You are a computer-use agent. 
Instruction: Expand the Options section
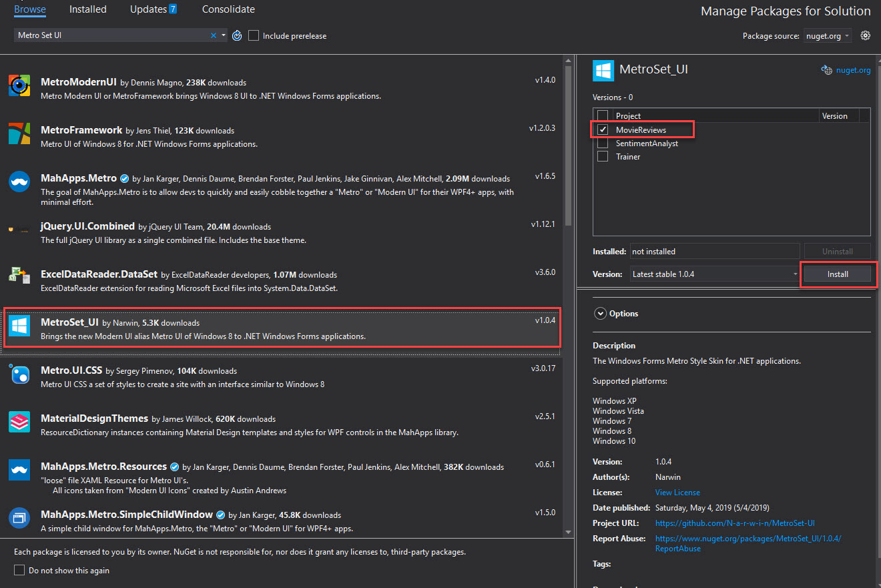(600, 314)
